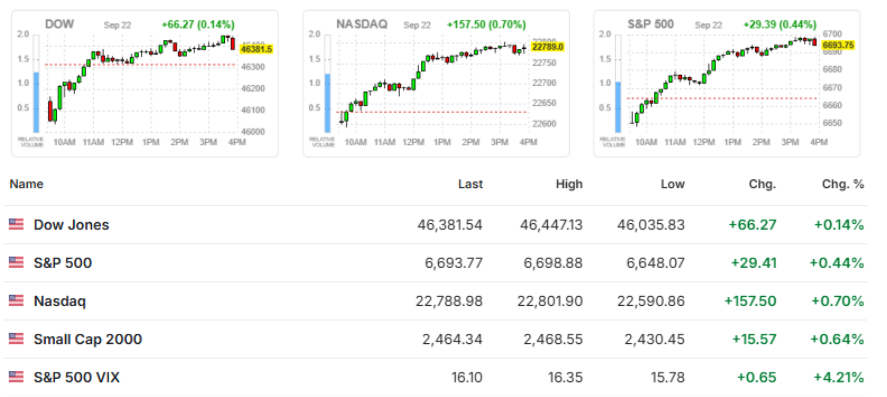Select Nasdaq last value 22,788.98

coord(449,301)
